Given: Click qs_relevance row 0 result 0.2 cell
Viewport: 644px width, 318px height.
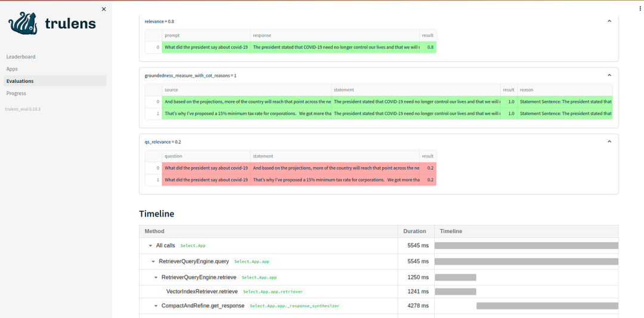Looking at the screenshot, I should click(428, 168).
